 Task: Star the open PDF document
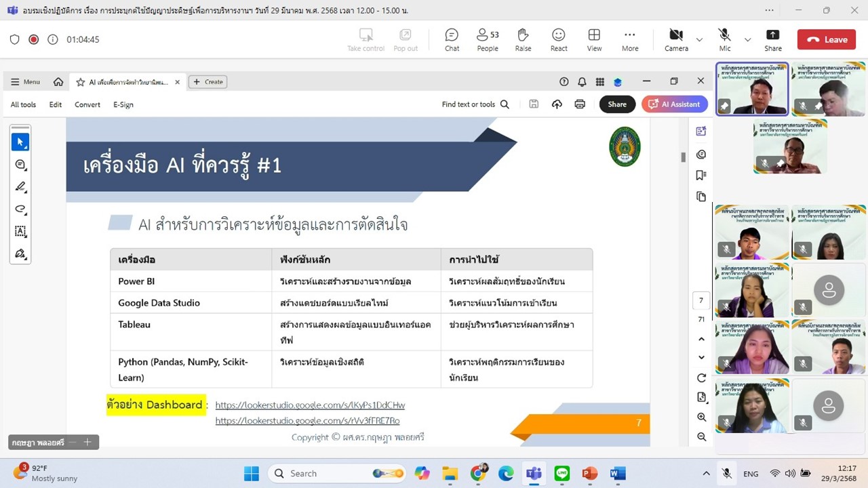81,82
